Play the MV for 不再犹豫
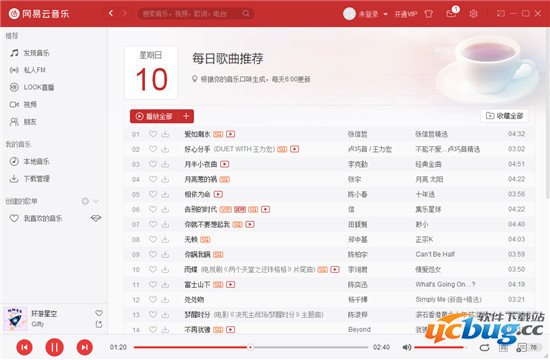 click(x=230, y=330)
